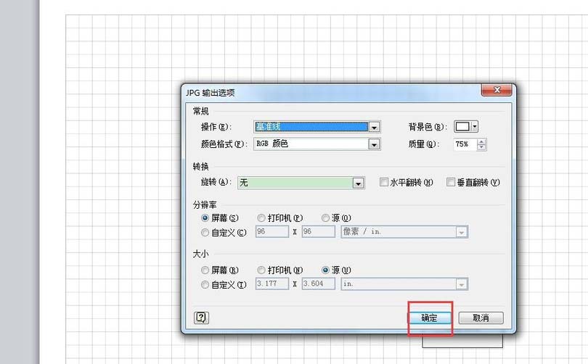The width and height of the screenshot is (588, 364).
Task: Cancel the dialog with 取消
Action: point(481,318)
